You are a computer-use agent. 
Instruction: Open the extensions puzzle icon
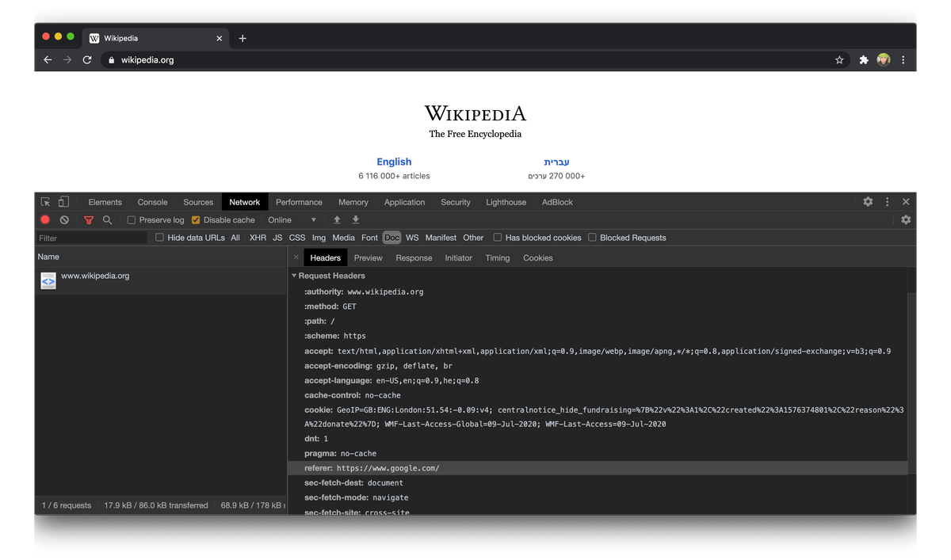click(x=864, y=60)
